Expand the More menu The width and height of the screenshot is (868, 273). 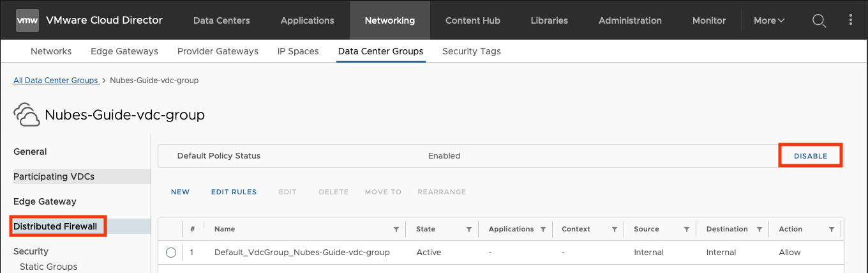pos(769,20)
